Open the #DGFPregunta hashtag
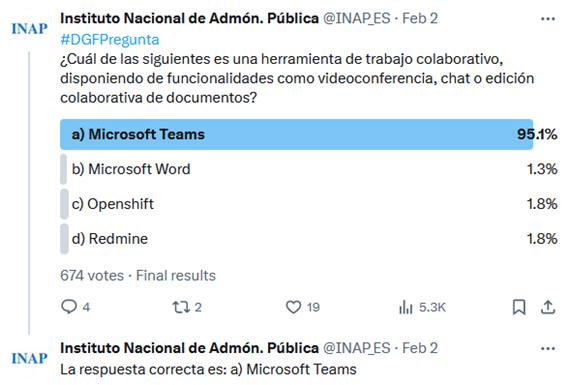571x385 pixels. 110,40
